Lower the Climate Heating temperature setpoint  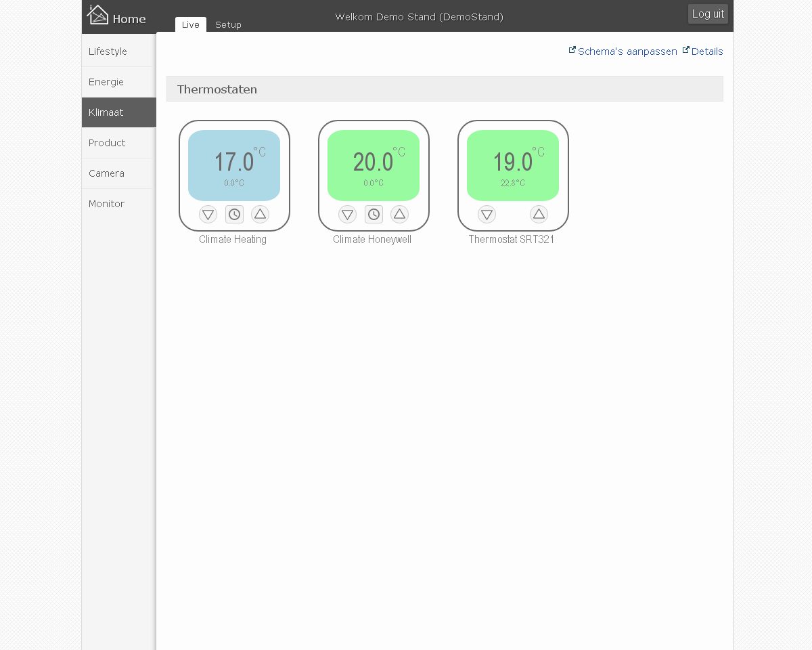point(208,215)
